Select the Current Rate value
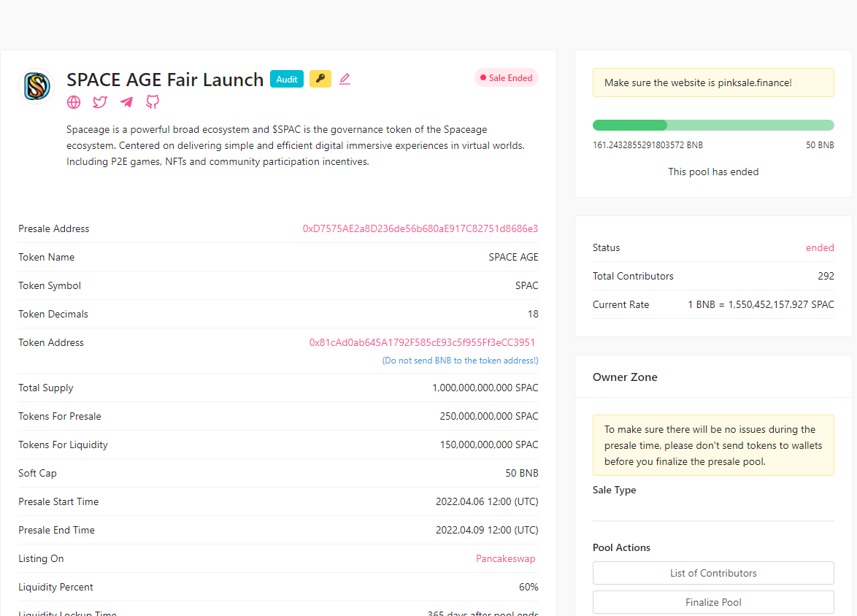 (761, 304)
